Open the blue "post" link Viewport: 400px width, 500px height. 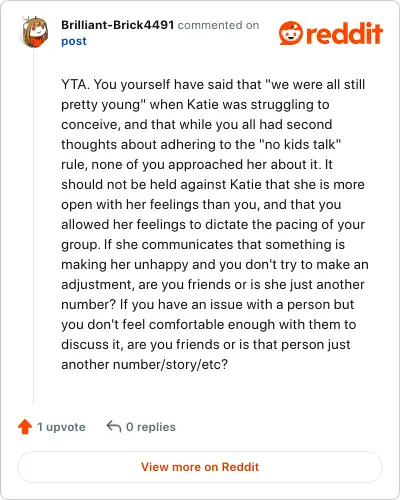click(74, 41)
